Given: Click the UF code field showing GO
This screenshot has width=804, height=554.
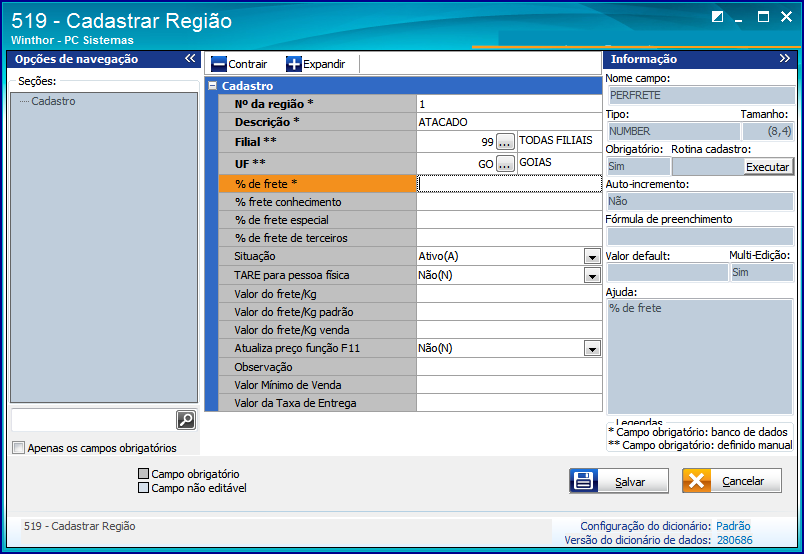Looking at the screenshot, I should tap(456, 164).
